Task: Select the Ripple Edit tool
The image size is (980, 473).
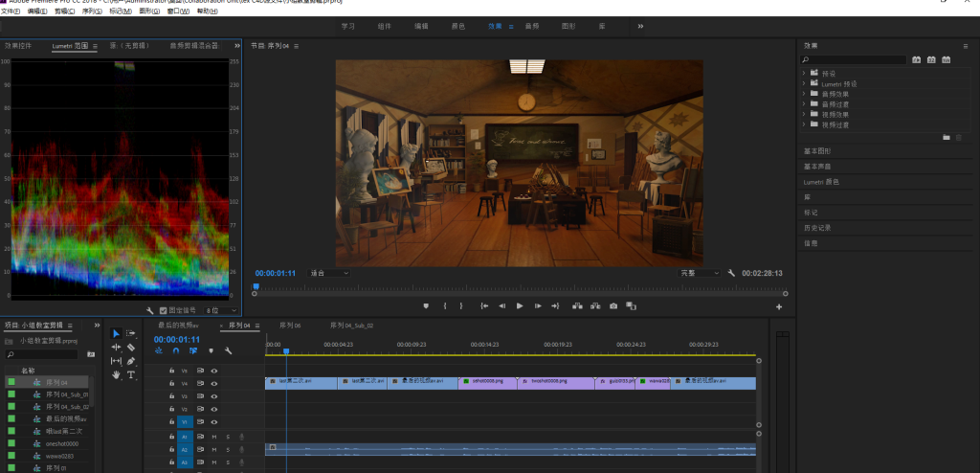Action: point(116,348)
